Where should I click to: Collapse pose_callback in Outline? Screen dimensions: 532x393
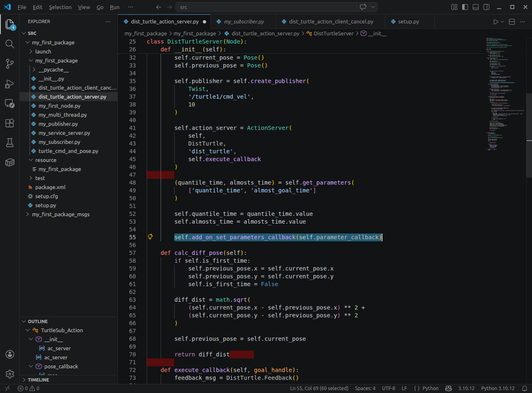[x=31, y=366]
